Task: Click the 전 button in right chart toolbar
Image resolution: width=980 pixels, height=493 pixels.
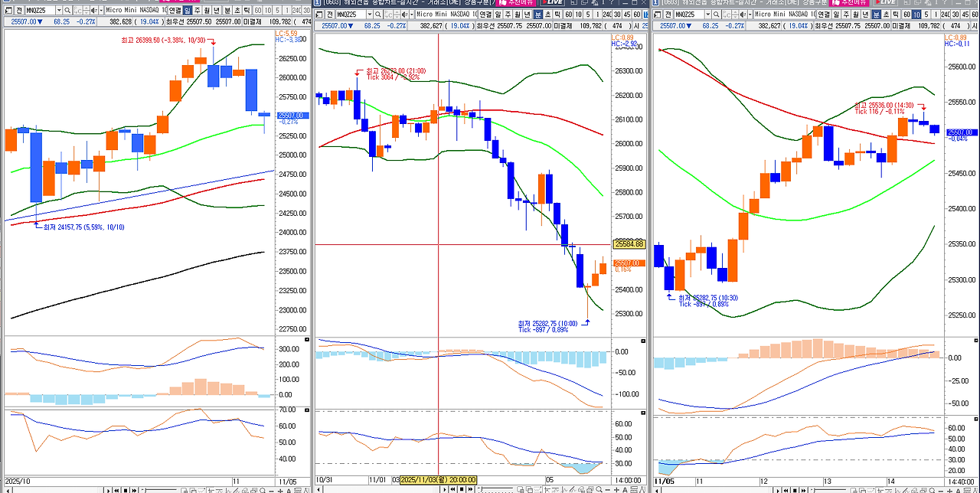Action: (668, 15)
